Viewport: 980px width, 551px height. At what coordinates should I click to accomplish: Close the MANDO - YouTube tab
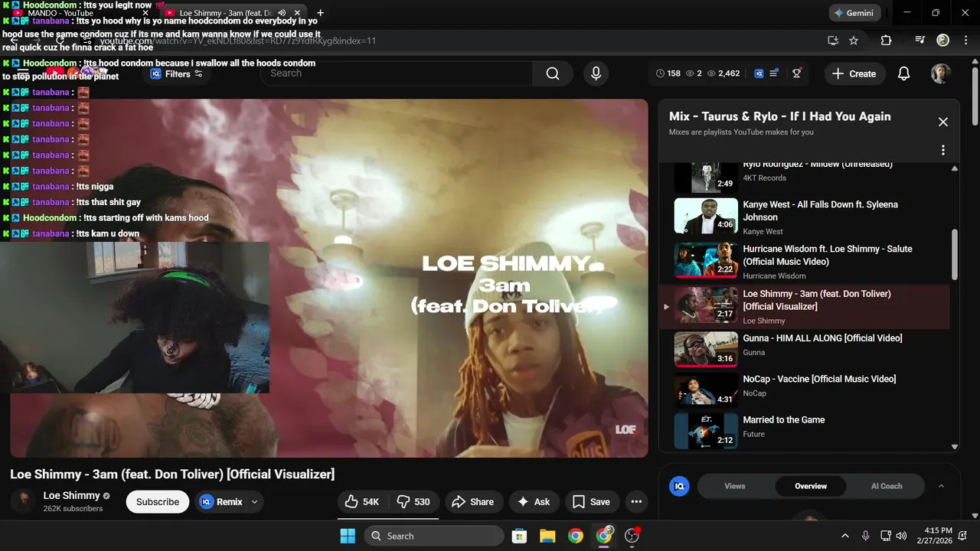tap(145, 13)
